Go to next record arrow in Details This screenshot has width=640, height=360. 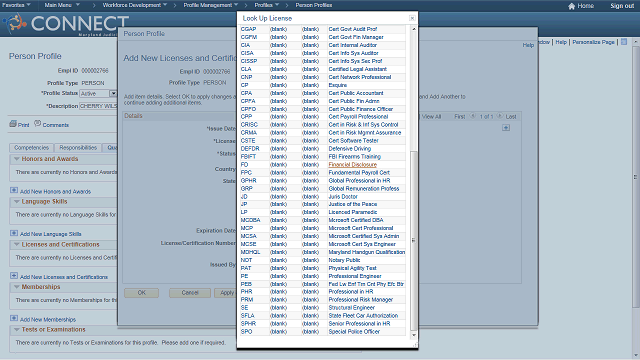tap(499, 116)
